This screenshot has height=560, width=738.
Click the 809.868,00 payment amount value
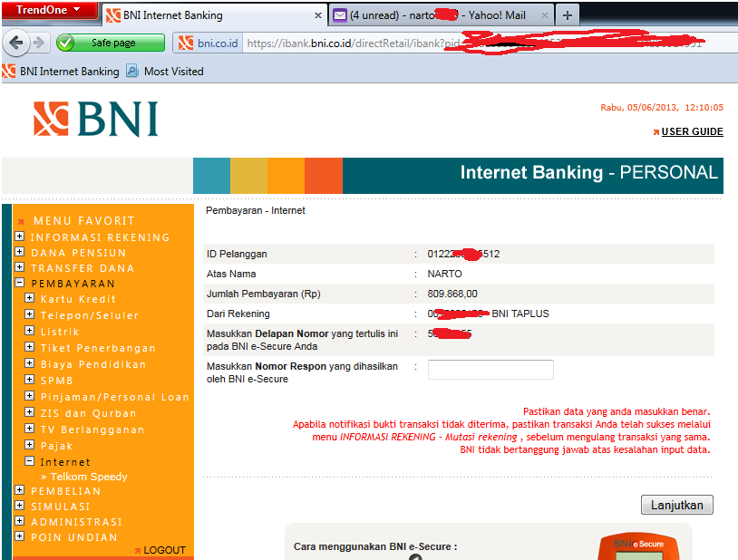[452, 294]
